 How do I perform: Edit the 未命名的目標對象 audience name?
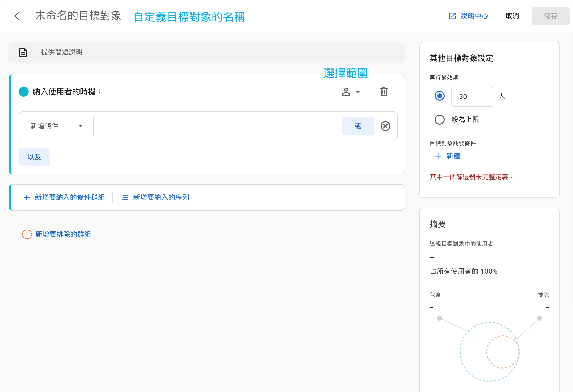tap(79, 16)
